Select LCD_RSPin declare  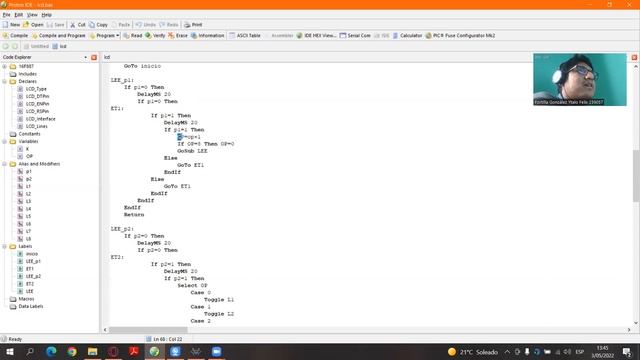(x=37, y=111)
